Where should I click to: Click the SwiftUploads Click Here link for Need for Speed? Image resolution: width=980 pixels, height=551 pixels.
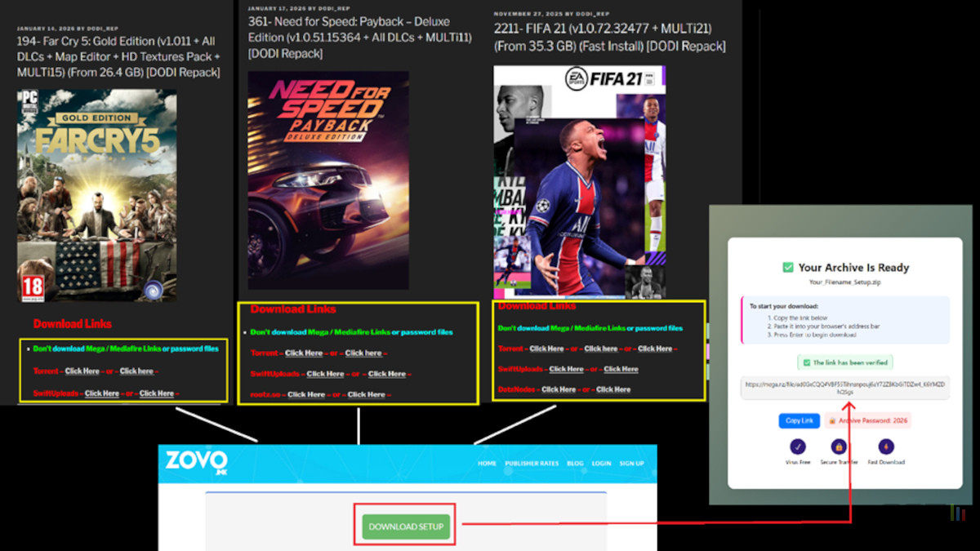click(x=325, y=374)
